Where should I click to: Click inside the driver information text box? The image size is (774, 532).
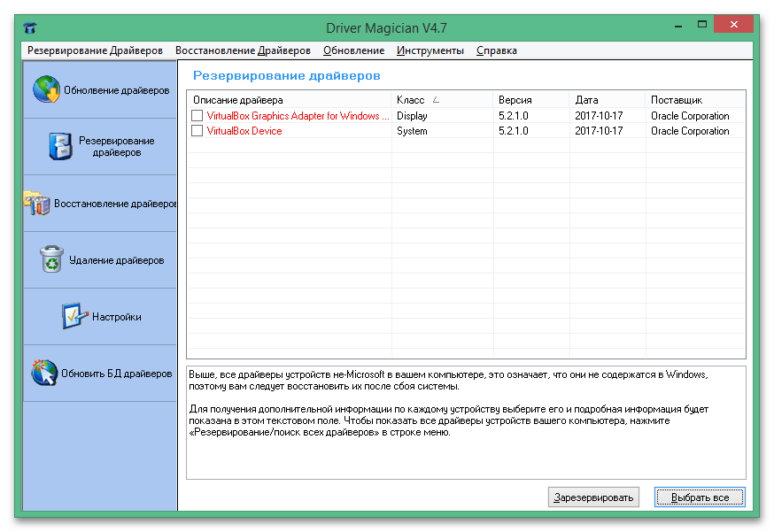pyautogui.click(x=466, y=422)
